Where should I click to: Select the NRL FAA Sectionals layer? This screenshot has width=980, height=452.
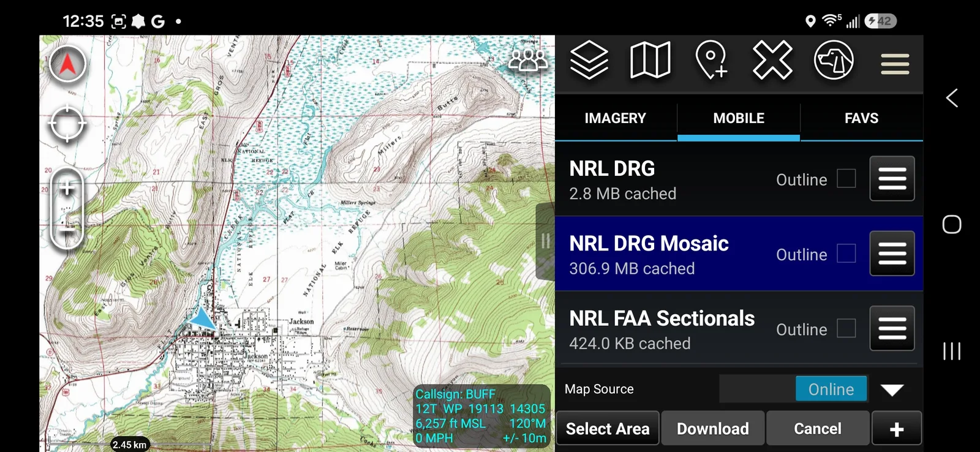pos(739,329)
